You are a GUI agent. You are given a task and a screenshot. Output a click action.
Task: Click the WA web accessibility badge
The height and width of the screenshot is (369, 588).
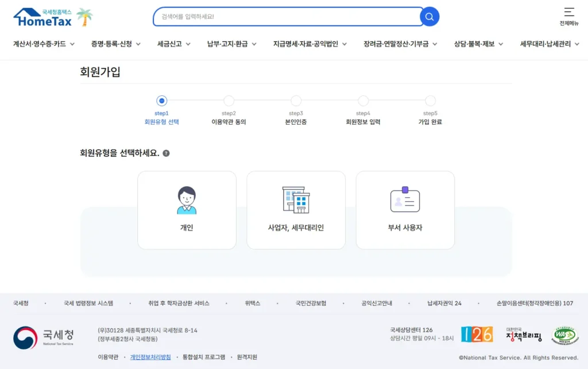[x=564, y=335]
